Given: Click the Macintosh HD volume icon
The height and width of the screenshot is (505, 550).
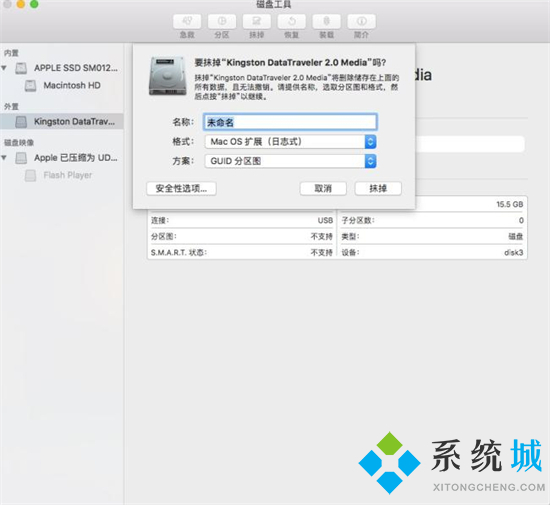Looking at the screenshot, I should pyautogui.click(x=31, y=86).
